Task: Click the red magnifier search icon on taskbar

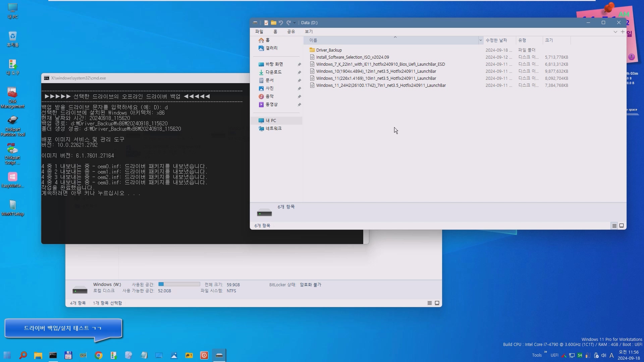Action: (23, 355)
